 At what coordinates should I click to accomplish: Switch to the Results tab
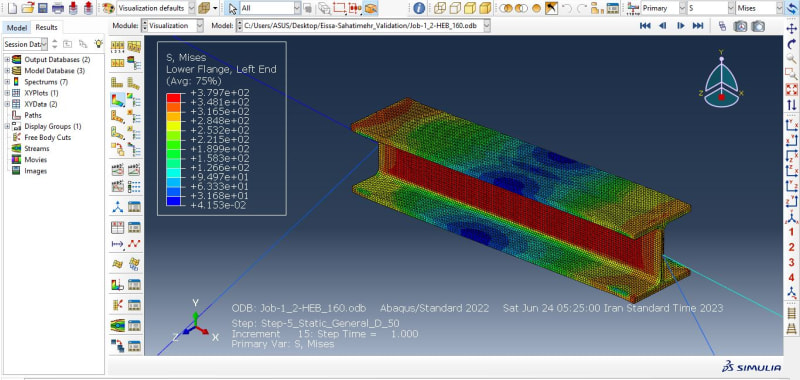46,28
